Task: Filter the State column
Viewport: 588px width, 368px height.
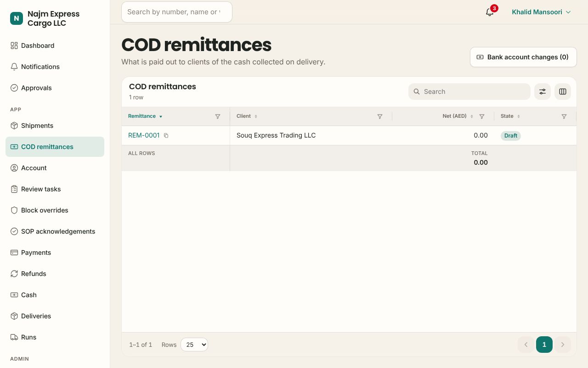Action: click(x=564, y=116)
